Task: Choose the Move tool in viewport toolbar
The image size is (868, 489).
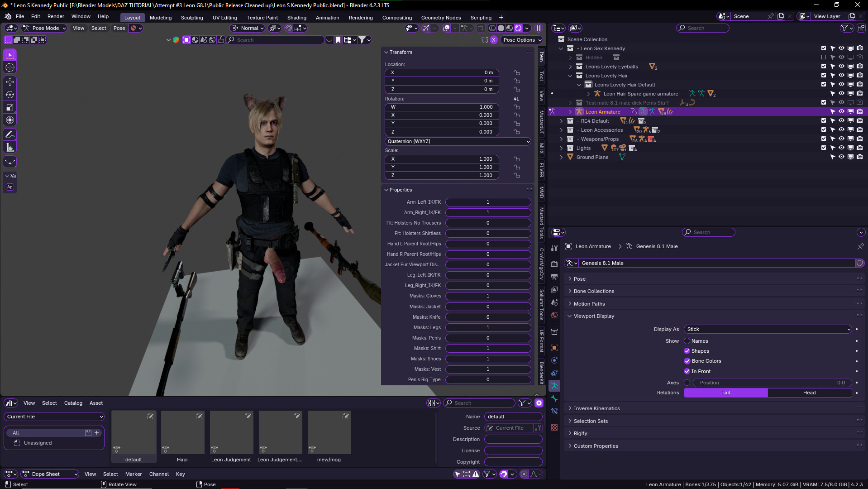Action: click(10, 82)
